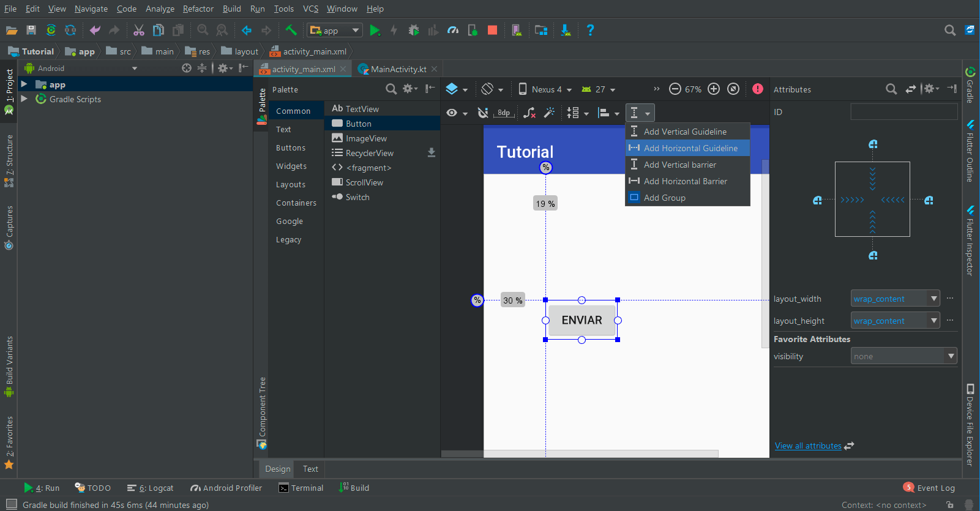
Task: Click the Zoom In plus icon
Action: (714, 89)
